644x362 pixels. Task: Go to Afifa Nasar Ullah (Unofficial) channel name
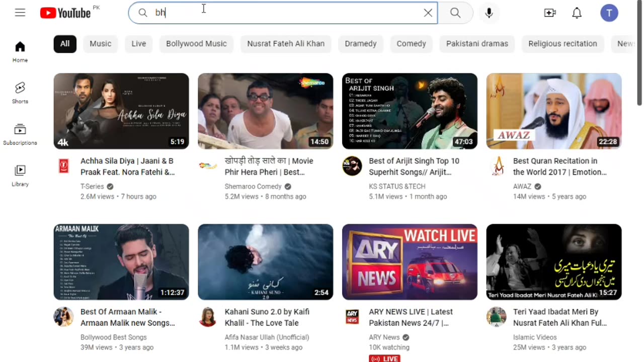(267, 337)
